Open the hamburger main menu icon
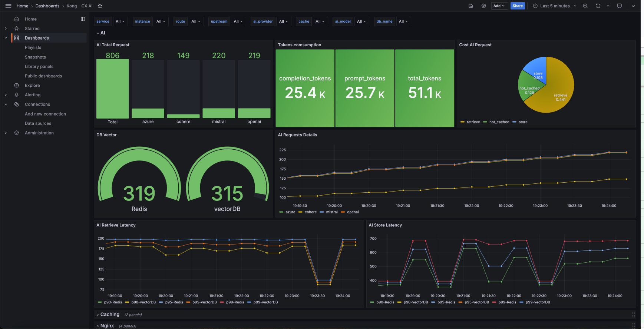Viewport: 644px width, 329px height. coord(8,6)
